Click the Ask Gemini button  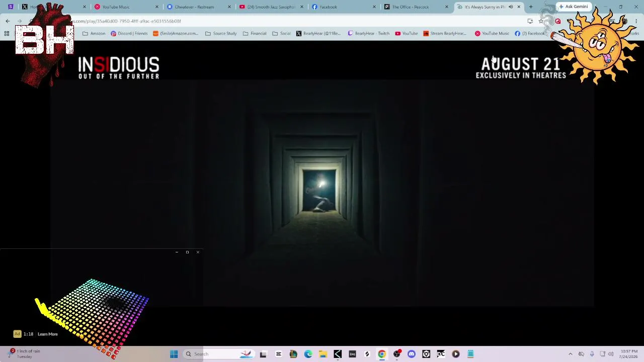[x=573, y=7]
